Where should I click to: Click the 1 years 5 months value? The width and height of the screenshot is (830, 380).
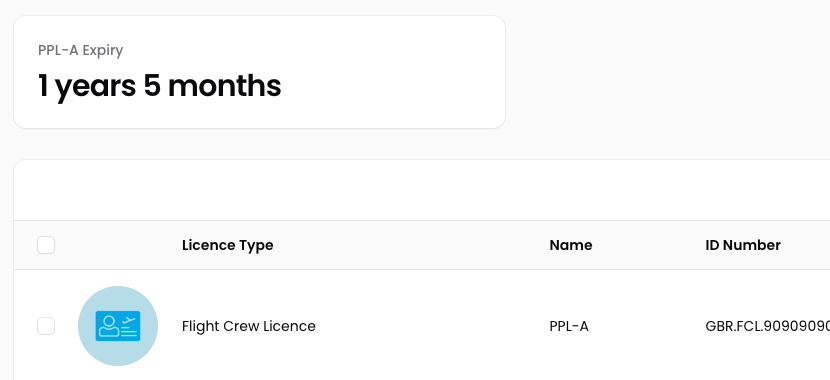pyautogui.click(x=159, y=86)
